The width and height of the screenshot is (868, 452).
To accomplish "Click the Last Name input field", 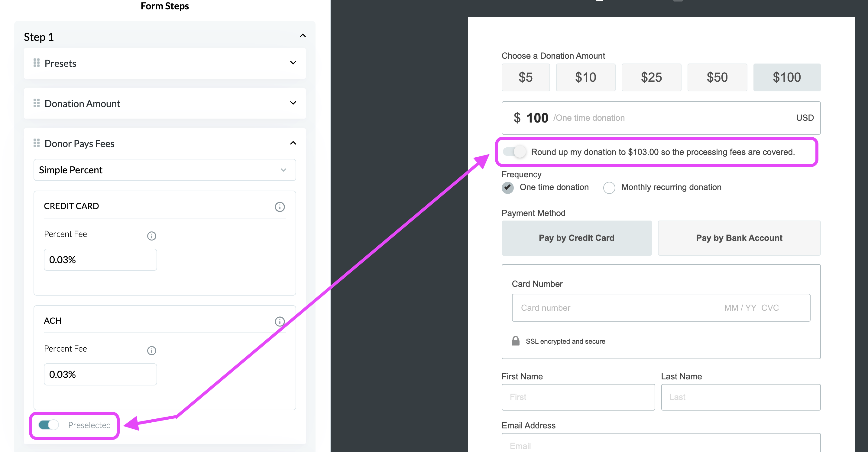I will 741,397.
